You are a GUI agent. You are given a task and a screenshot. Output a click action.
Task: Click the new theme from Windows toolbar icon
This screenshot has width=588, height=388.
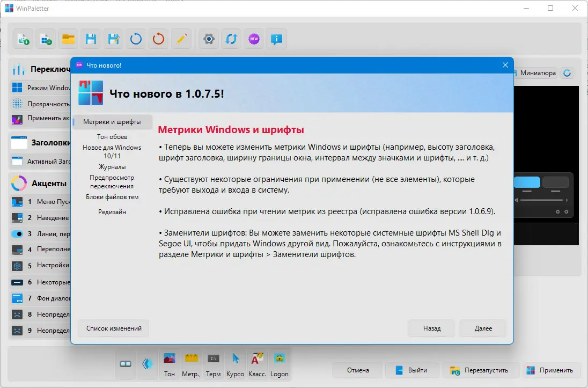click(x=46, y=39)
